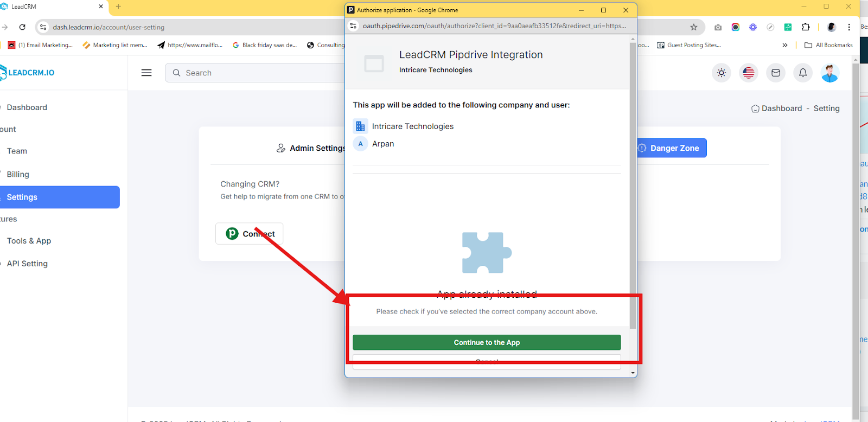Select Settings in the left sidebar
Viewport: 868px width, 422px height.
tap(60, 197)
